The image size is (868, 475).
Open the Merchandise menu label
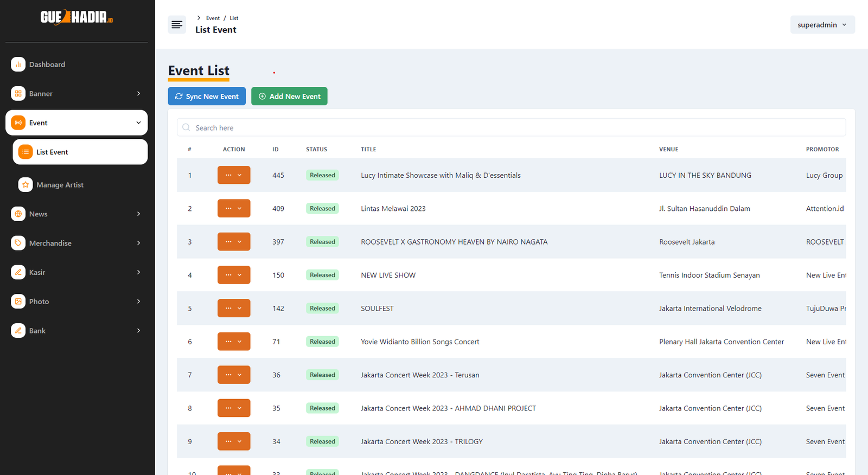(x=50, y=243)
